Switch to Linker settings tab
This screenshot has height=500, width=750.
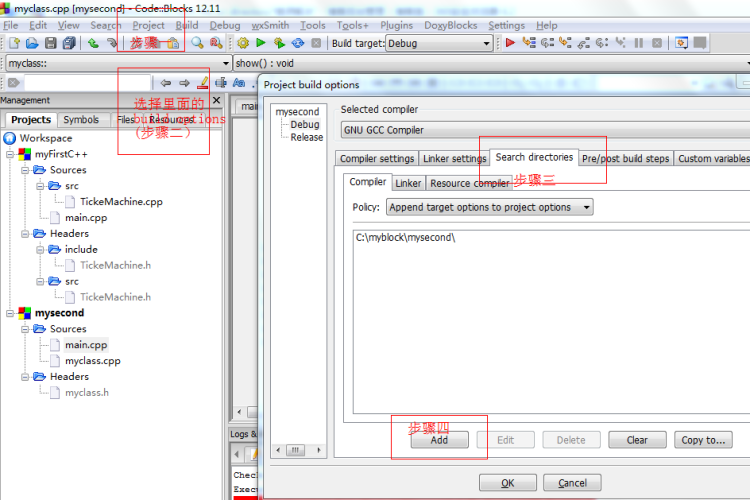pyautogui.click(x=454, y=158)
